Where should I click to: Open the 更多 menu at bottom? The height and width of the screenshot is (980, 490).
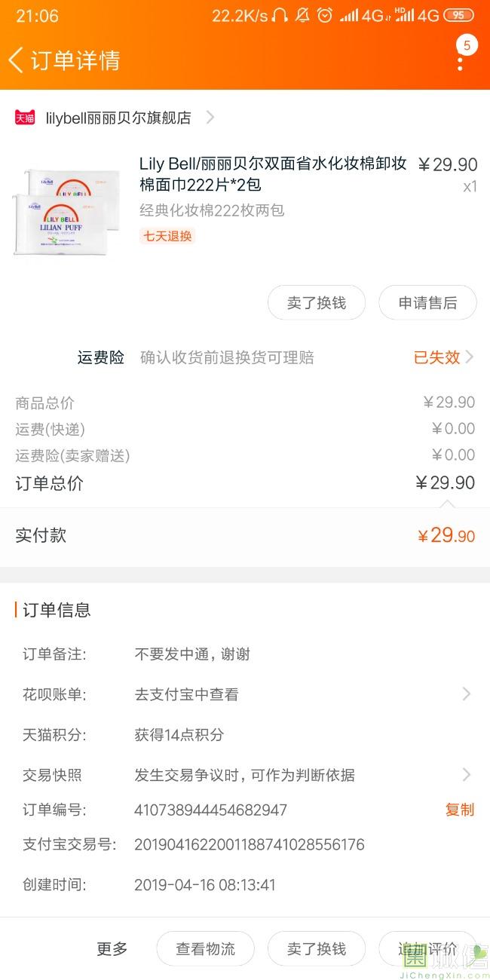pos(112,949)
